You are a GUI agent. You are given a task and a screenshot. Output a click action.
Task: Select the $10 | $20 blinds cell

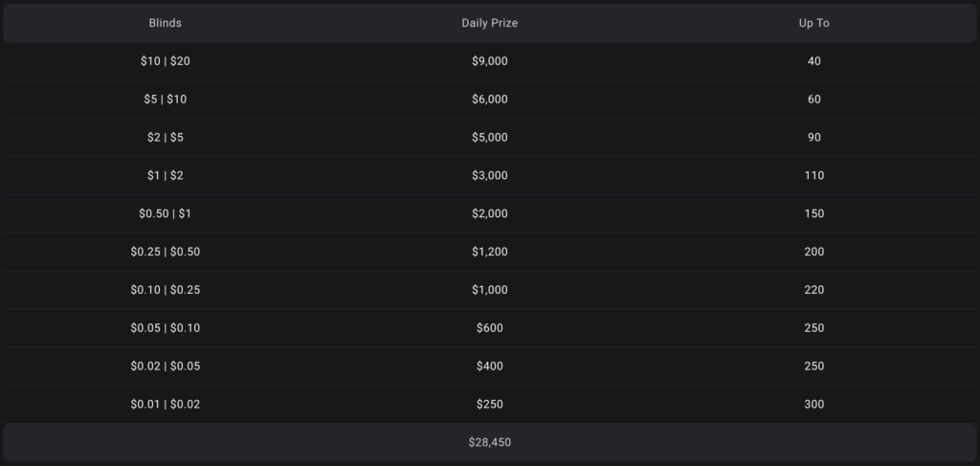(166, 61)
